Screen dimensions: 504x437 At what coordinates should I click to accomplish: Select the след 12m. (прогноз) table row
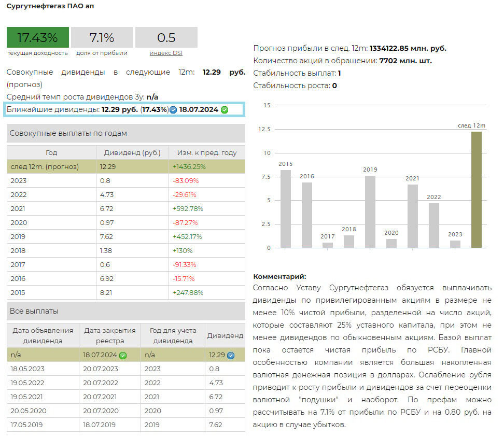pos(51,166)
